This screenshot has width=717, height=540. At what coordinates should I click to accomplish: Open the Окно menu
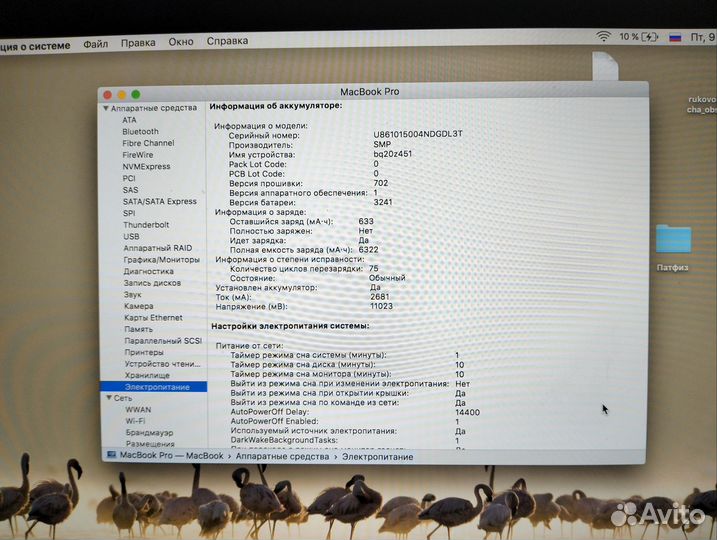[x=181, y=42]
